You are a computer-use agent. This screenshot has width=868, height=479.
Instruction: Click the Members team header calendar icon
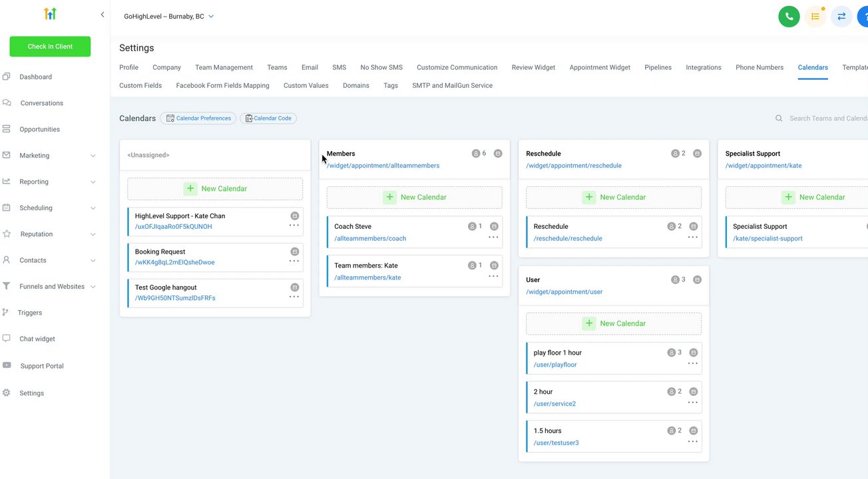[x=498, y=154]
